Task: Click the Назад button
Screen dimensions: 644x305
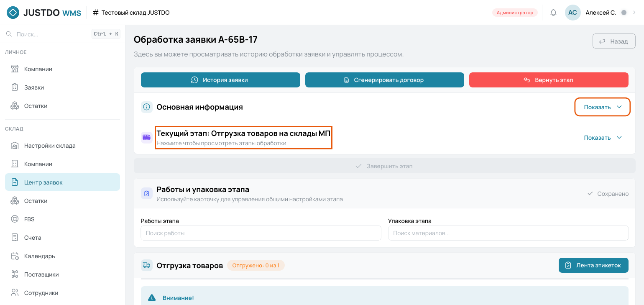Action: (x=614, y=41)
